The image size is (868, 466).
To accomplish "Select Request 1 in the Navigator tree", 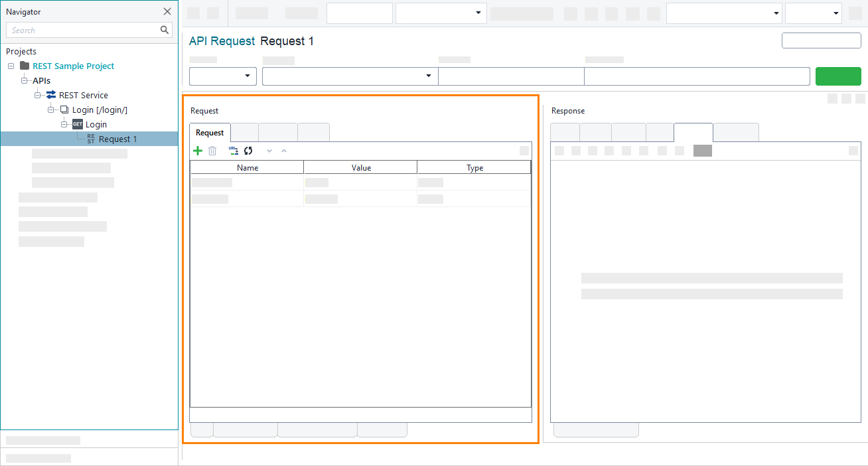I will [x=117, y=138].
